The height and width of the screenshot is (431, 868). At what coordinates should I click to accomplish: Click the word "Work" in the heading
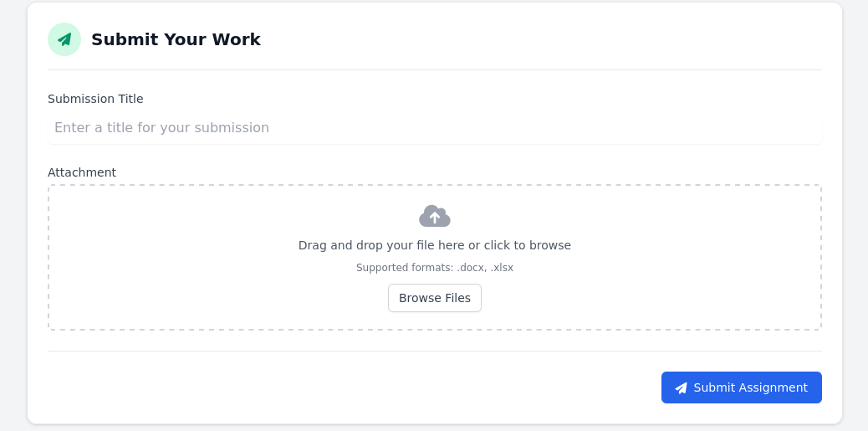(x=237, y=39)
